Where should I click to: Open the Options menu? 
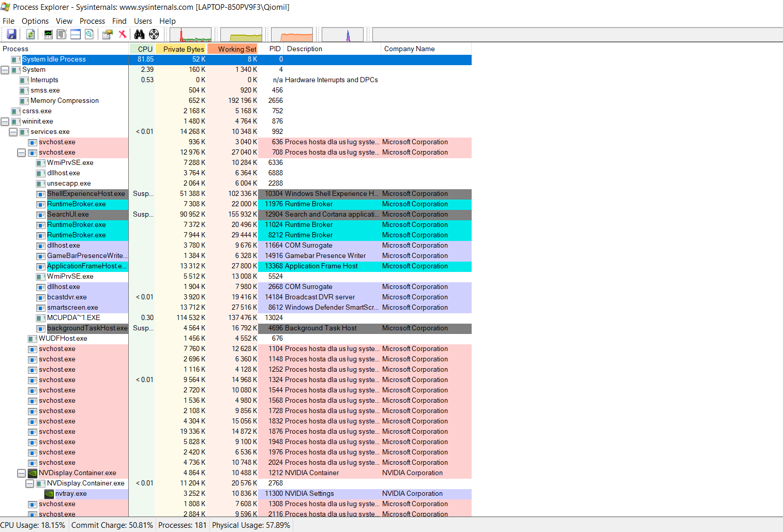[35, 21]
